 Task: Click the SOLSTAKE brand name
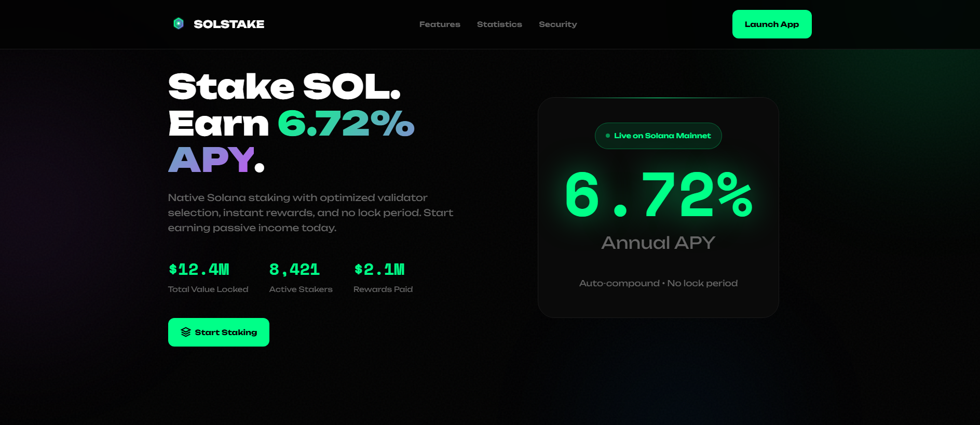[229, 24]
